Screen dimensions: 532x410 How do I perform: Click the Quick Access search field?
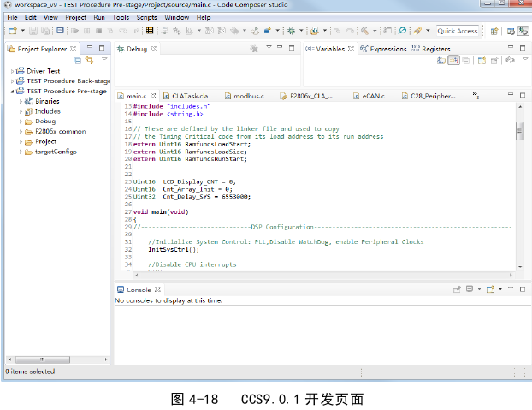pos(458,31)
